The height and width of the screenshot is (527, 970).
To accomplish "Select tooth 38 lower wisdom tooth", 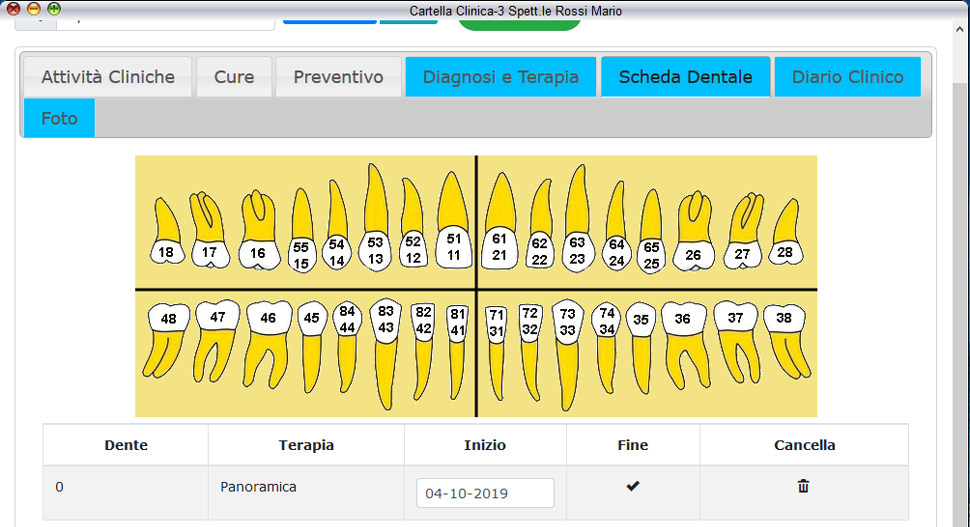I will point(784,319).
